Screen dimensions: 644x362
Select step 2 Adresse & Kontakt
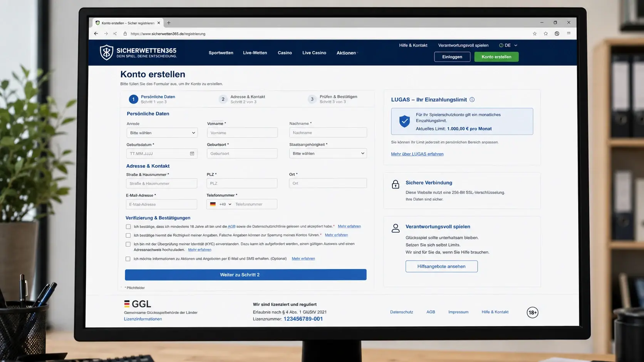(x=242, y=99)
